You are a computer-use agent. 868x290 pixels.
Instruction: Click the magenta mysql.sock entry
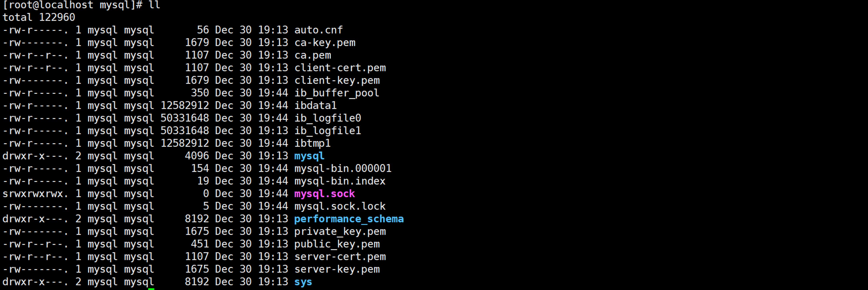324,194
